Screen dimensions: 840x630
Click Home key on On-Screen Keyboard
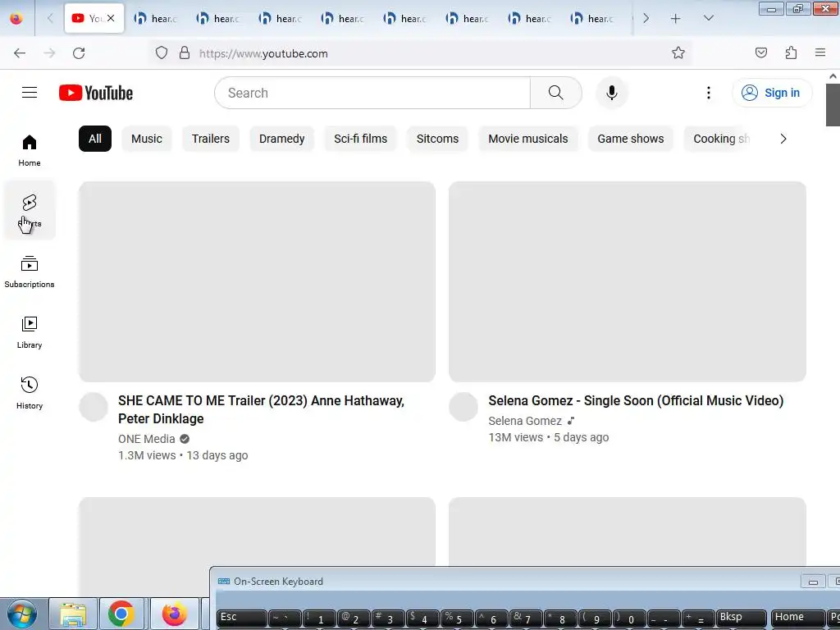coord(797,618)
